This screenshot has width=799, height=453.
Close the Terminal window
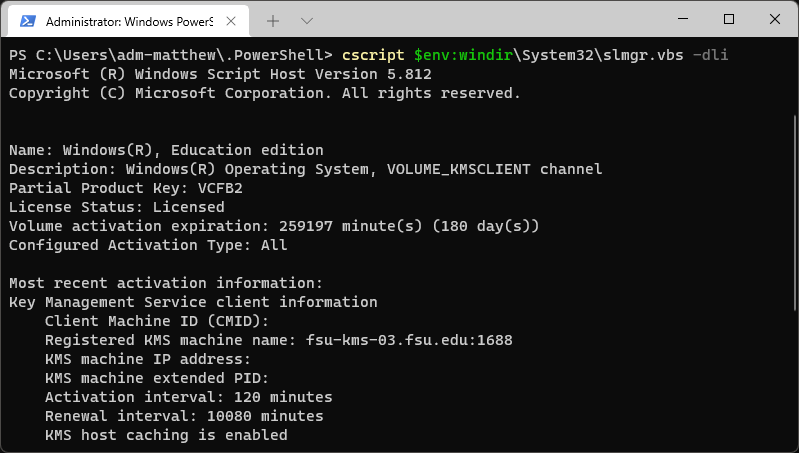[x=775, y=19]
